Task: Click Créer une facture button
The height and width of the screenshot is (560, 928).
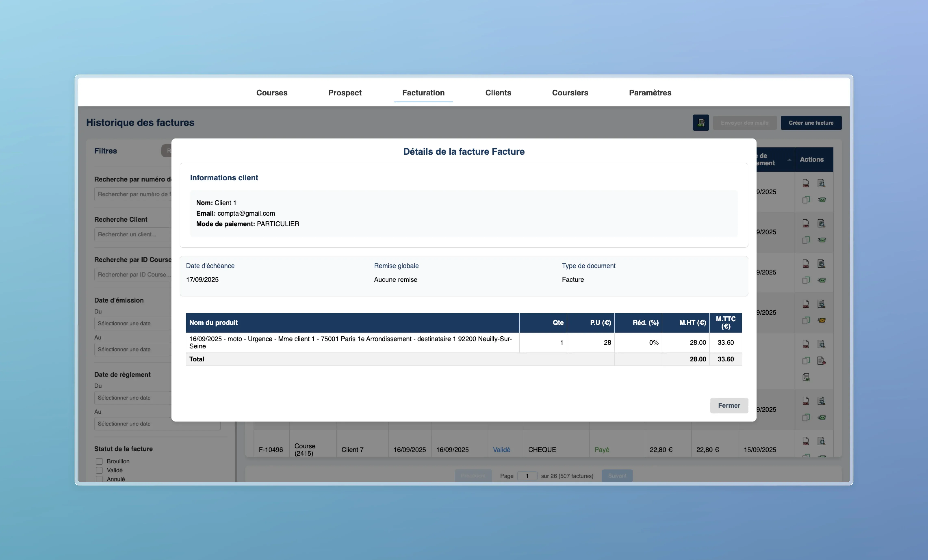Action: [811, 123]
